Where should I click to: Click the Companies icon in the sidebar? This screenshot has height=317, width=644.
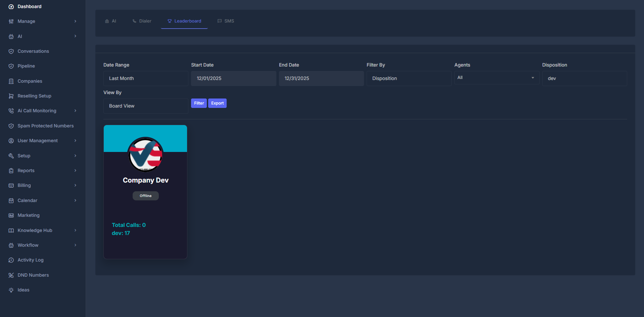coord(11,81)
